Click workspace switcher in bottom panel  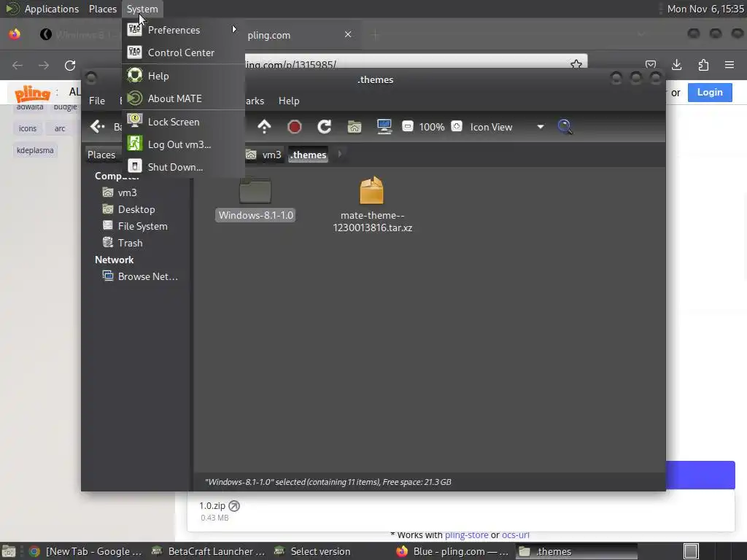coord(691,551)
